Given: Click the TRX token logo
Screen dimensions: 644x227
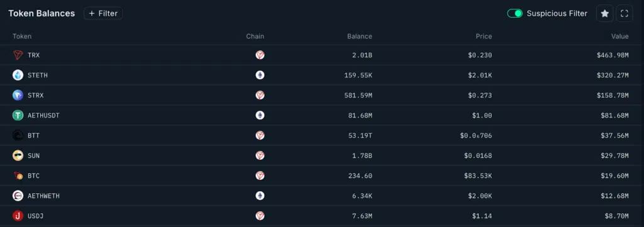Looking at the screenshot, I should pyautogui.click(x=18, y=55).
